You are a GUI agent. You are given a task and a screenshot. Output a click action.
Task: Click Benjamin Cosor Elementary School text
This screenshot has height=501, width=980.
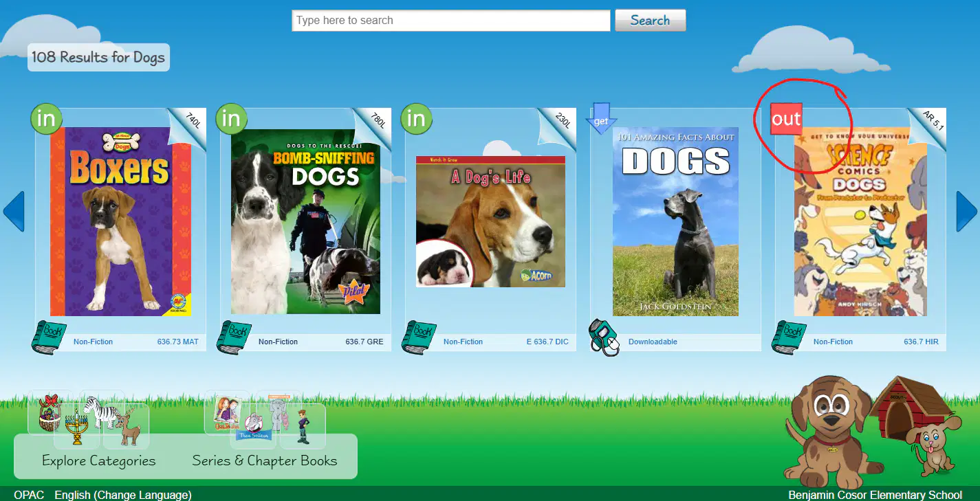pos(875,495)
